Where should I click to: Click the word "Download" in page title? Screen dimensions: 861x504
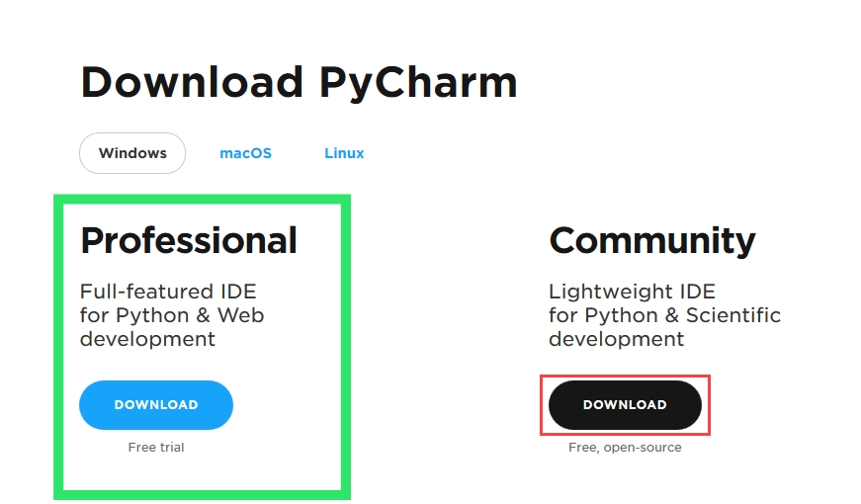[192, 82]
